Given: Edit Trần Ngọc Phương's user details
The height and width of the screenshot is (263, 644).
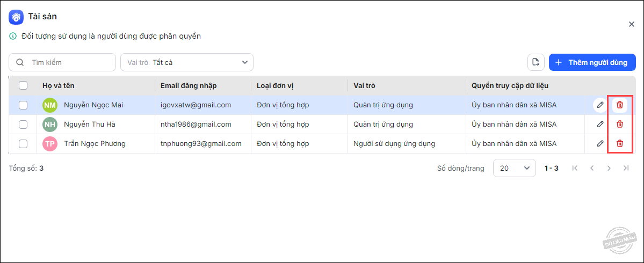Looking at the screenshot, I should point(600,143).
